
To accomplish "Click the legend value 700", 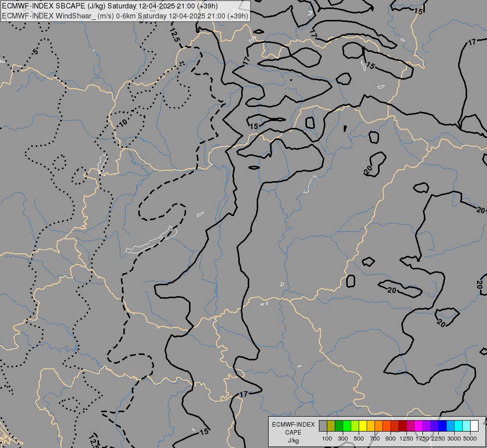I will click(x=375, y=439).
